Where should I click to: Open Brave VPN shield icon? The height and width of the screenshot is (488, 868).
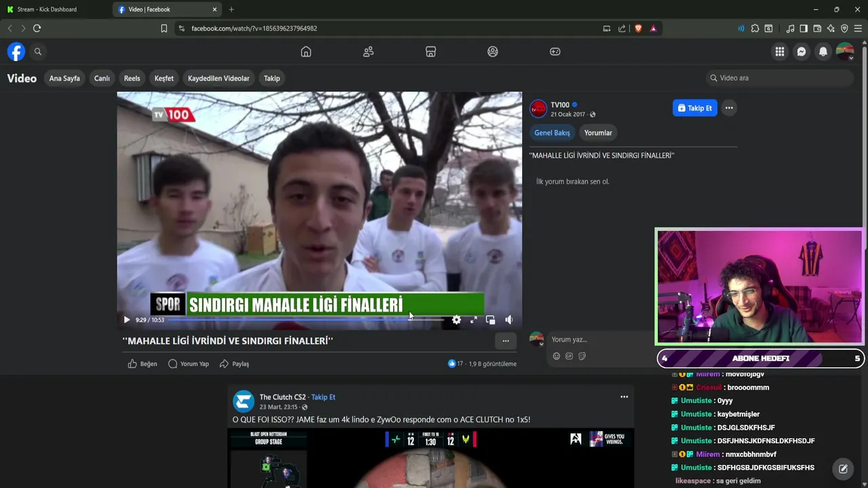coord(844,28)
